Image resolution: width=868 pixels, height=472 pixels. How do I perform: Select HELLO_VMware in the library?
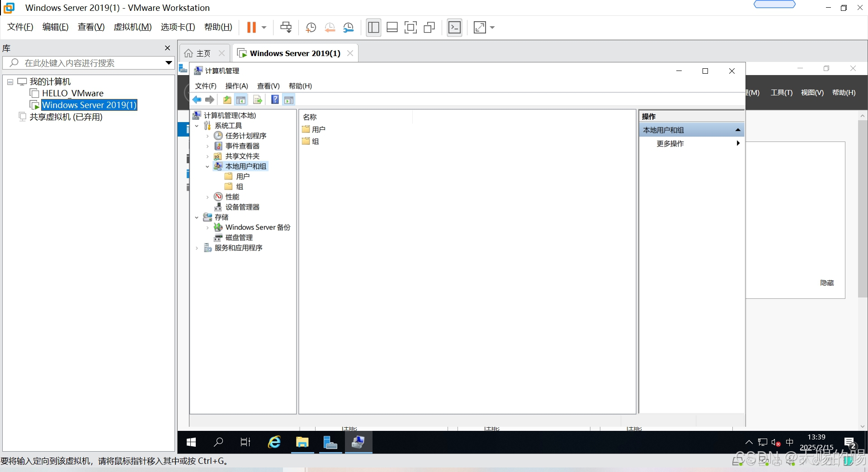(x=72, y=93)
